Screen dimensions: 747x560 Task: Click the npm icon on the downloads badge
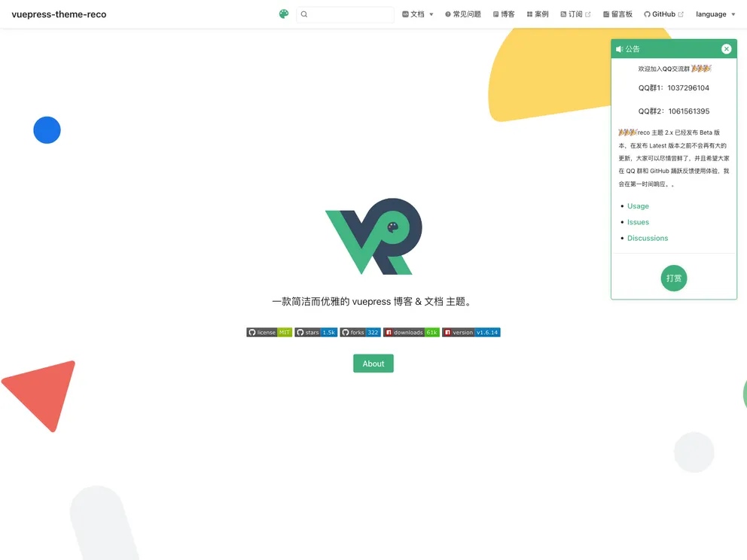390,332
